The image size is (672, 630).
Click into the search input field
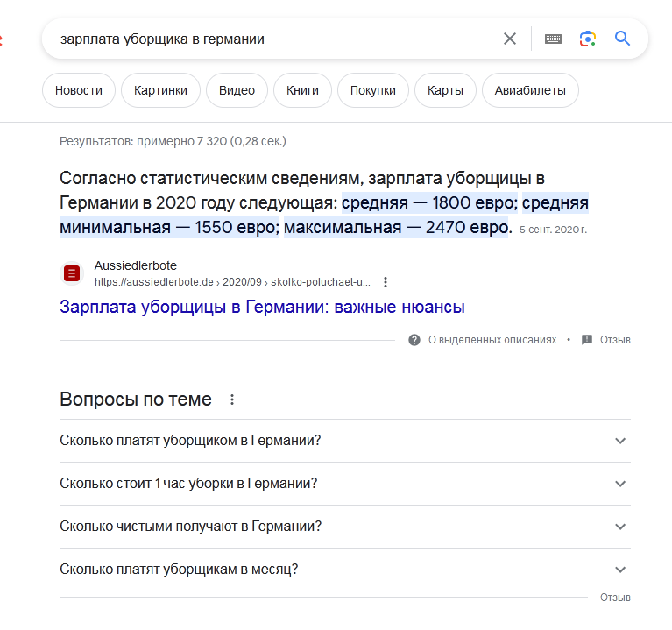point(263,39)
